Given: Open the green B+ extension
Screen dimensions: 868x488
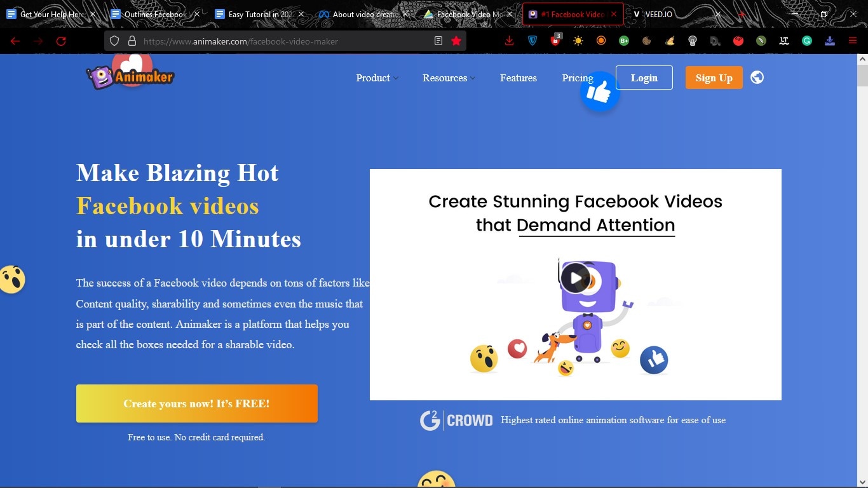Looking at the screenshot, I should point(624,41).
